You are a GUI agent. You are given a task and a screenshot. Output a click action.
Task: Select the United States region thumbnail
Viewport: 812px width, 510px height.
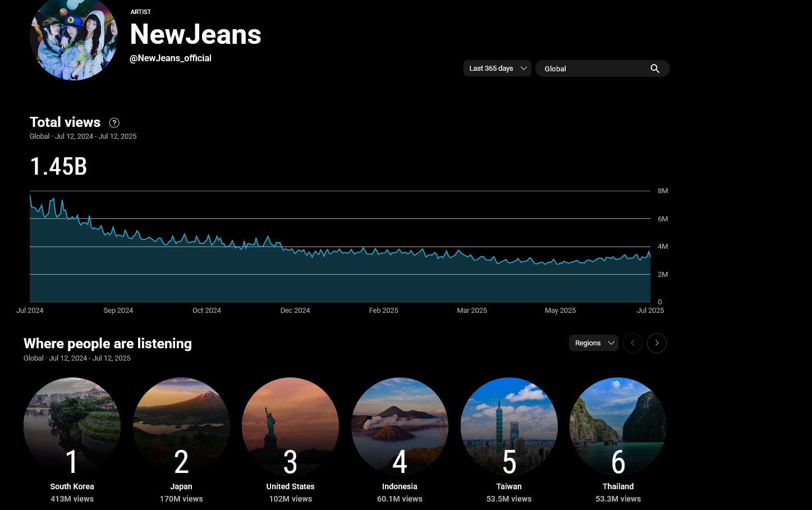[290, 426]
